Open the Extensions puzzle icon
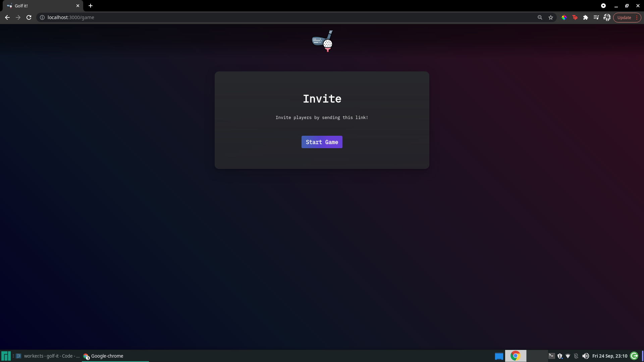 (586, 17)
